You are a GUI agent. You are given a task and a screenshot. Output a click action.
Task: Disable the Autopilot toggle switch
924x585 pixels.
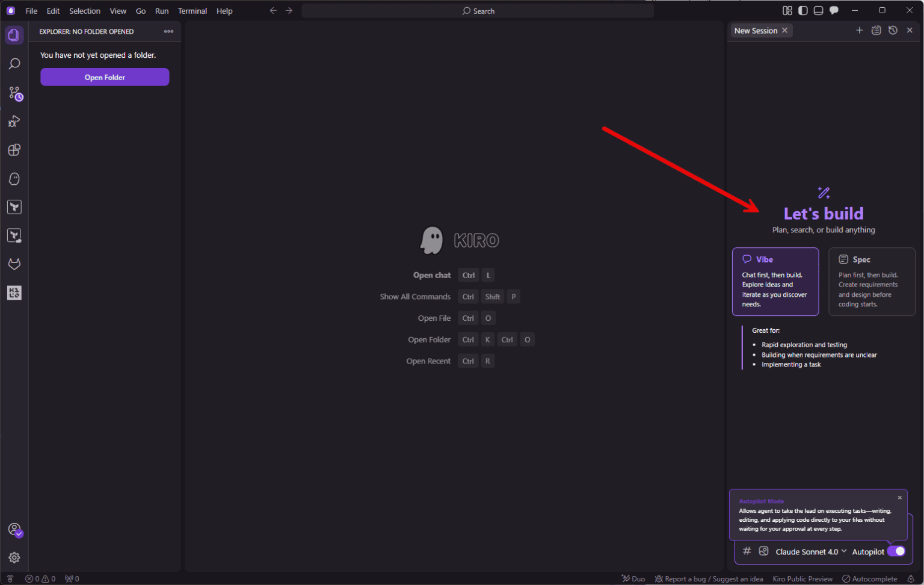click(897, 551)
